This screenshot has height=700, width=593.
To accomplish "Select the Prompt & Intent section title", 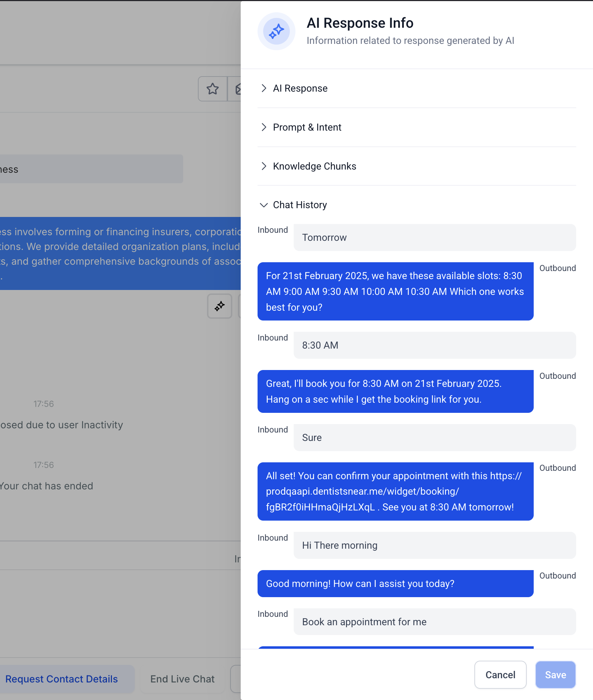I will pos(307,127).
